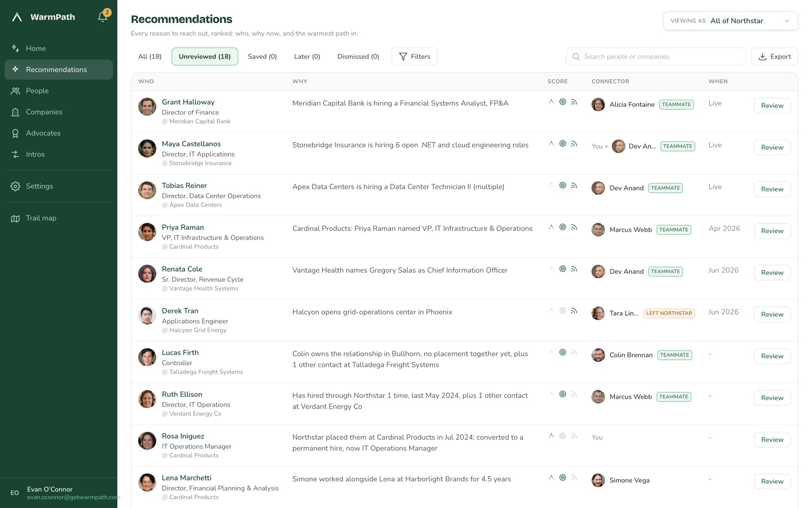Image resolution: width=812 pixels, height=508 pixels.
Task: Review Maya Castellanos recommendation
Action: click(772, 147)
